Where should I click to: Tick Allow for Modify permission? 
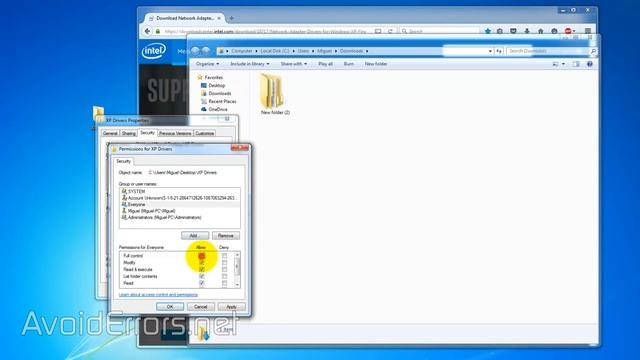coord(202,263)
